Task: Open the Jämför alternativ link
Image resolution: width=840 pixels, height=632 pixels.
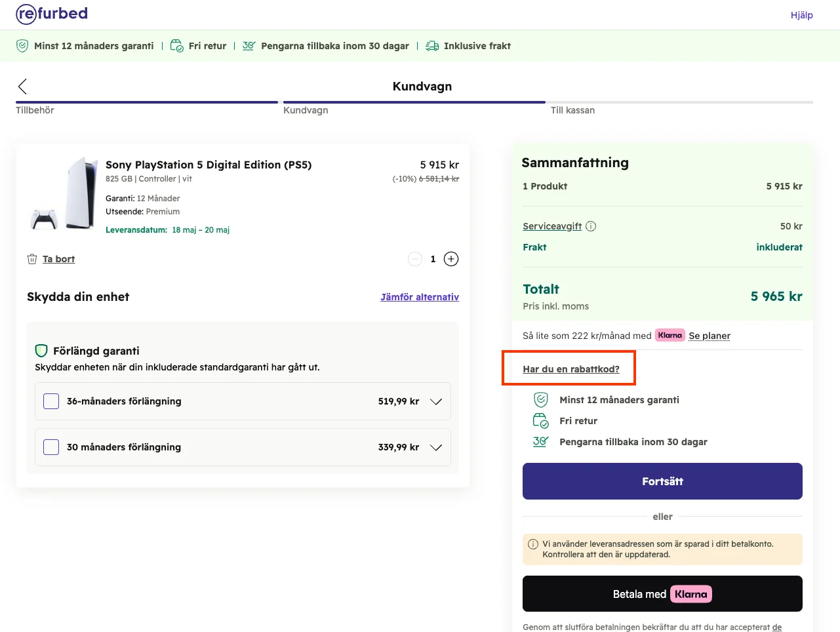Action: coord(420,297)
